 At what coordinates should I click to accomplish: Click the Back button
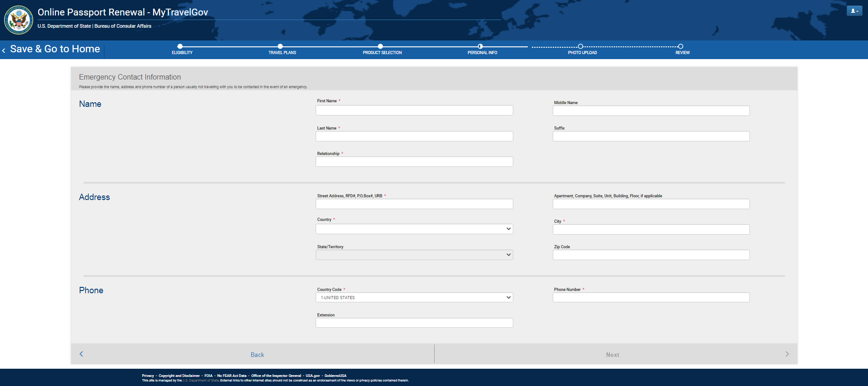(257, 355)
